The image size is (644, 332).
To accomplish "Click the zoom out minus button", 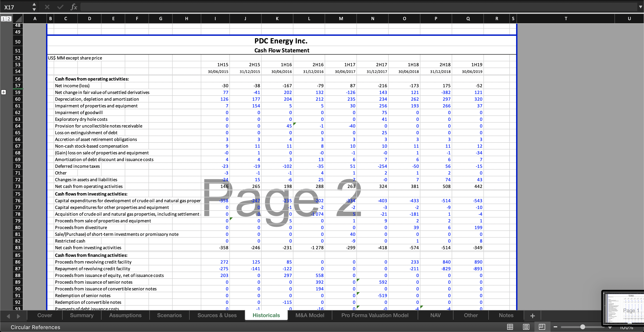I will tap(555, 327).
